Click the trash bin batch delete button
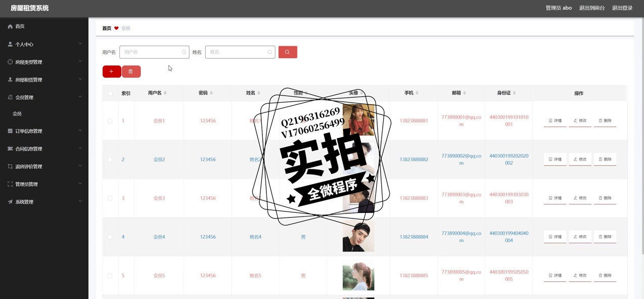This screenshot has width=644, height=299. click(131, 71)
